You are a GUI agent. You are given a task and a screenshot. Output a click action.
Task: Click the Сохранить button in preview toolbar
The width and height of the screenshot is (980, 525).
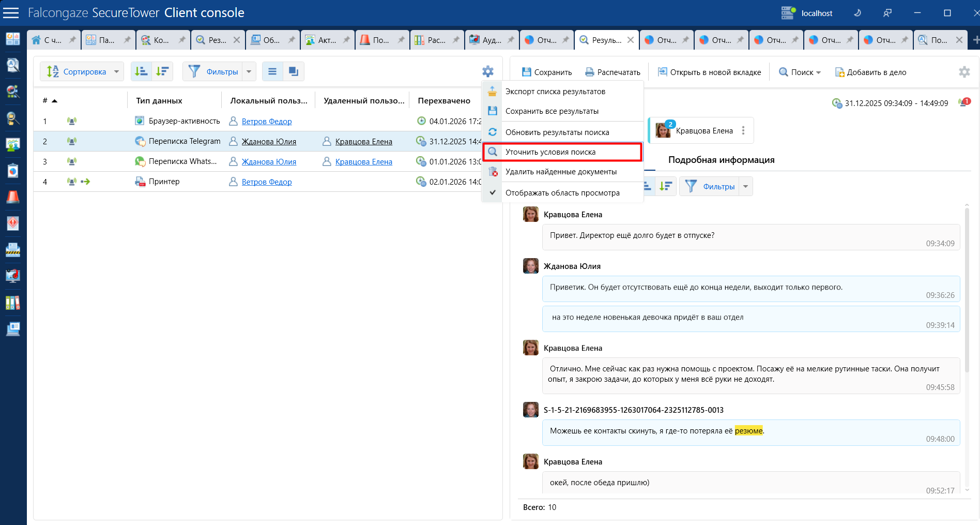(547, 72)
